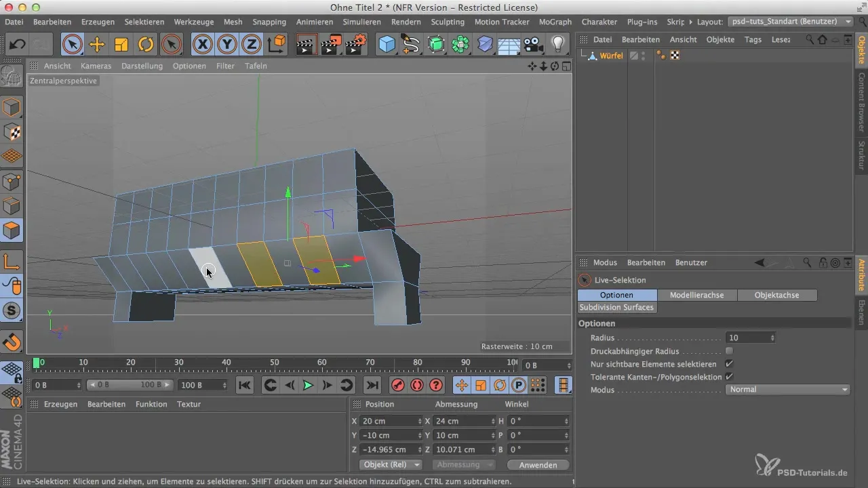
Task: Switch to the Objektachse tab
Action: 776,295
